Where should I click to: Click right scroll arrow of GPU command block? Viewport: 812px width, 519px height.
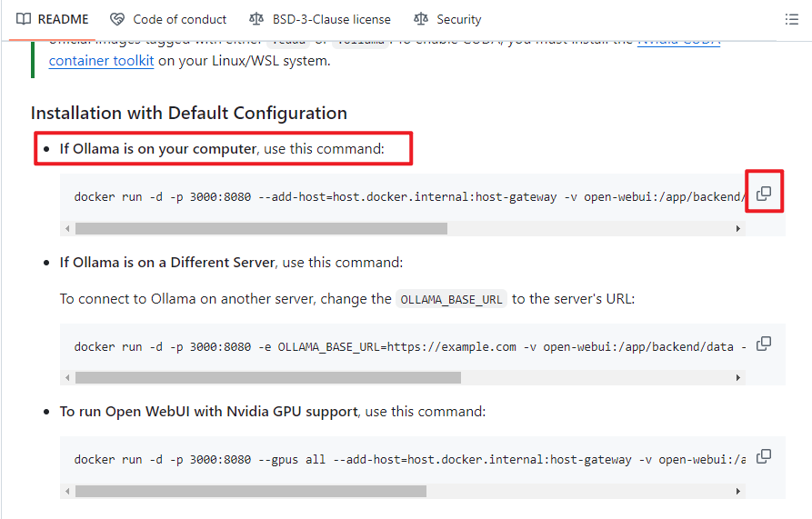[738, 491]
